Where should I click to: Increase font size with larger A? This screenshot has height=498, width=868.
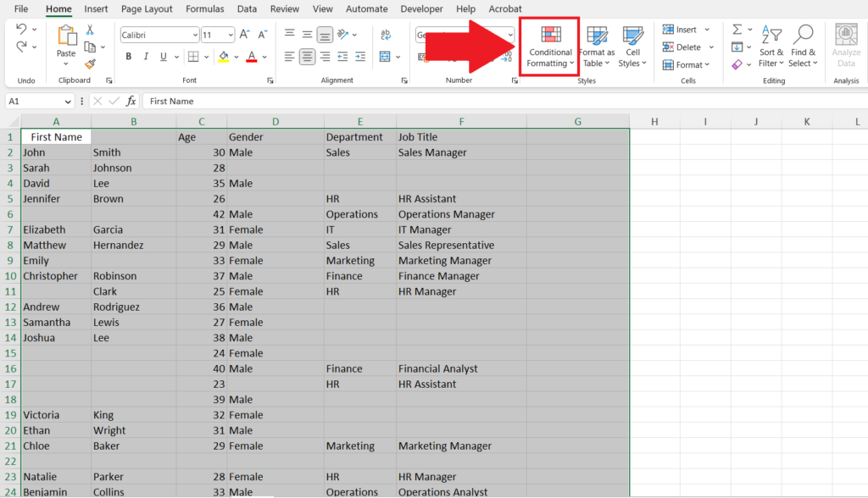pos(245,35)
